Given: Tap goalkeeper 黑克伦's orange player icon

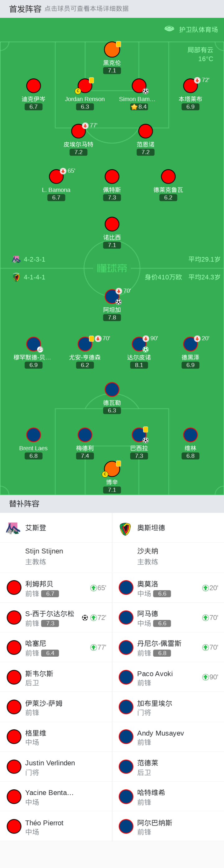Looking at the screenshot, I should [x=112, y=49].
